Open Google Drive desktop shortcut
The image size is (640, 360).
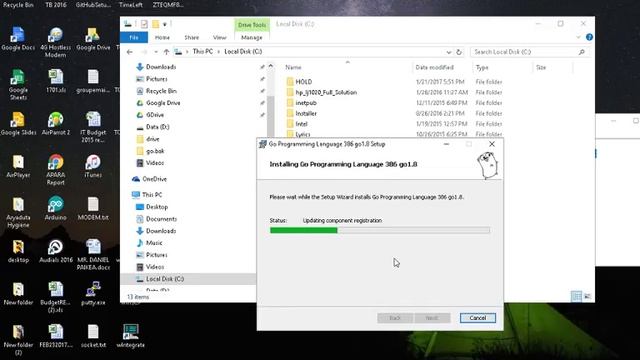tap(93, 39)
